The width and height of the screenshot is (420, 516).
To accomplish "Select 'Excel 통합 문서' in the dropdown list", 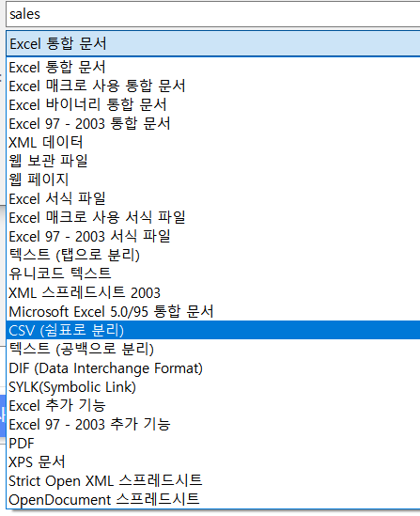I will (212, 68).
